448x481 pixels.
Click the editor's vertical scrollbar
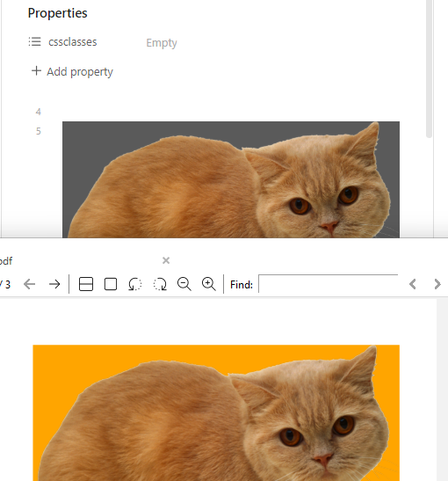(429, 68)
